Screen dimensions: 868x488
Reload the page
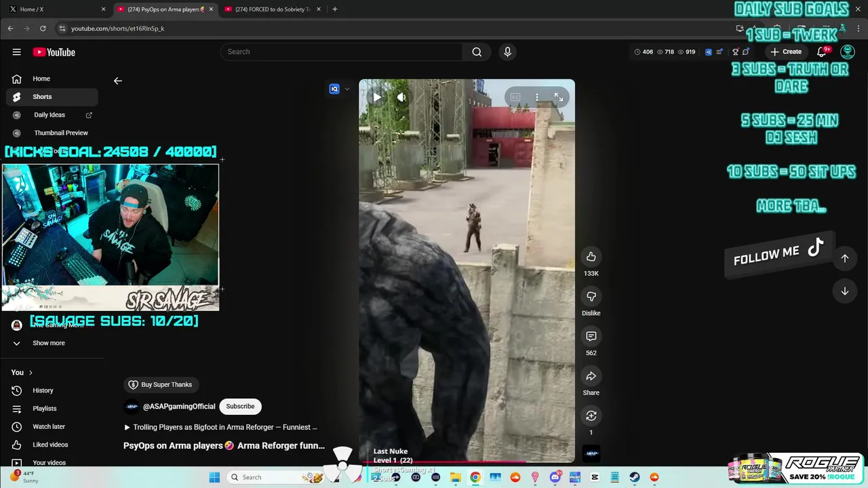tap(43, 28)
